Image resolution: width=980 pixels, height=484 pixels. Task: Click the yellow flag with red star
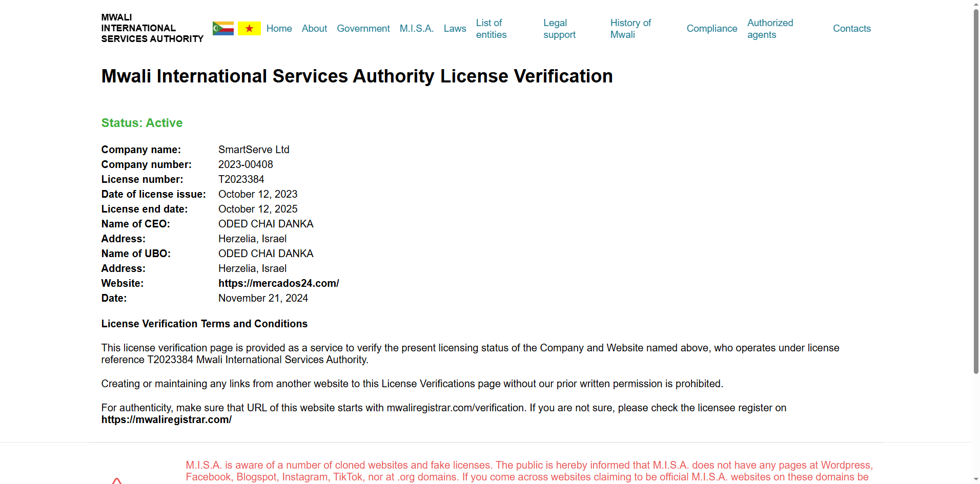point(249,29)
